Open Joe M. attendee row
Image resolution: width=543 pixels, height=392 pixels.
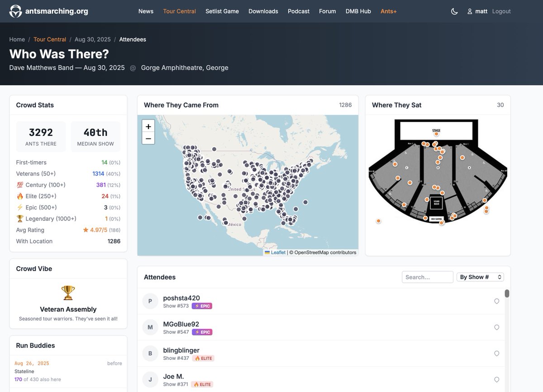click(x=320, y=379)
